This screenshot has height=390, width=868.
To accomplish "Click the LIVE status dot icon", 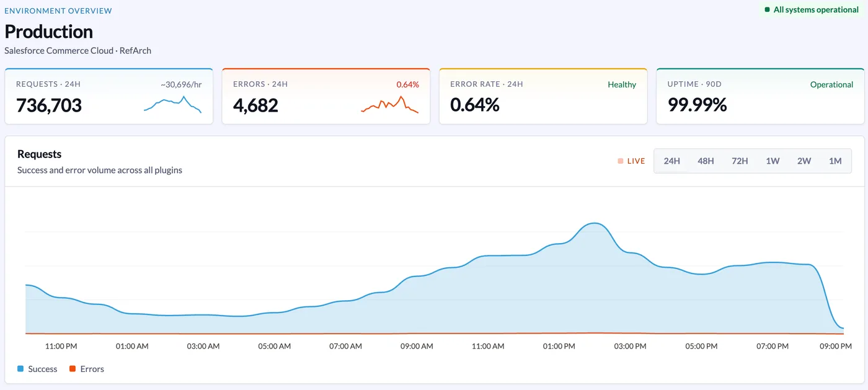I will 621,161.
